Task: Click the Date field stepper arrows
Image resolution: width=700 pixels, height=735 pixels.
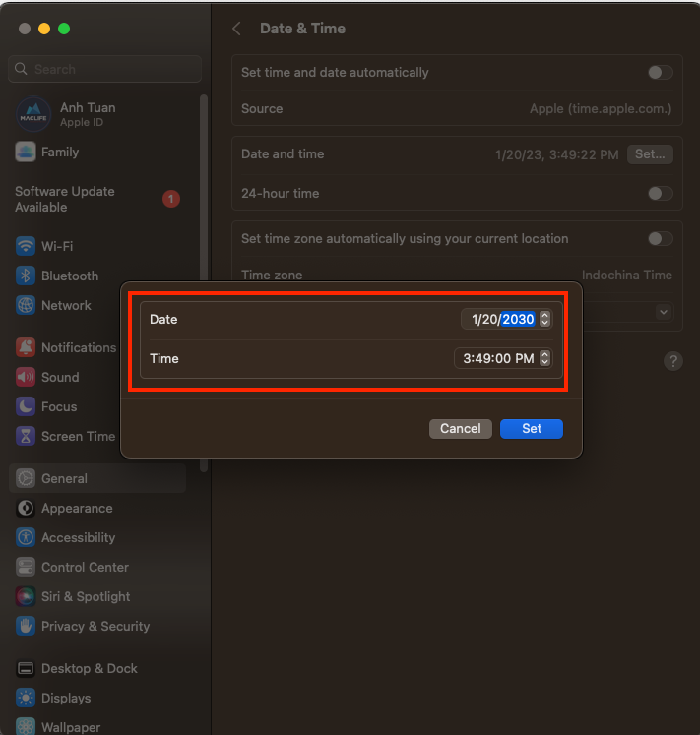Action: click(545, 319)
